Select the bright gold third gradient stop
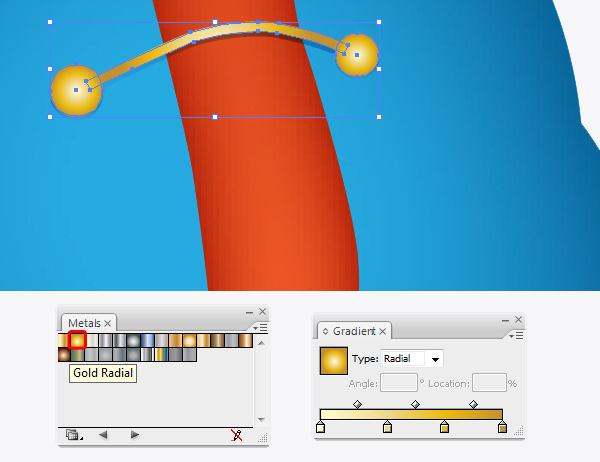Screen dimensions: 600x462 [444, 427]
